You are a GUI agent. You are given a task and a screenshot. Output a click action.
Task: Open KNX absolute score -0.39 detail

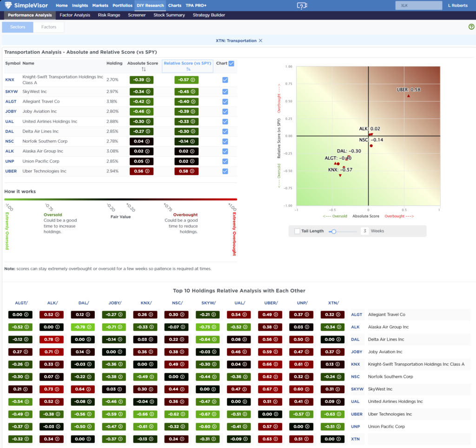tap(141, 80)
